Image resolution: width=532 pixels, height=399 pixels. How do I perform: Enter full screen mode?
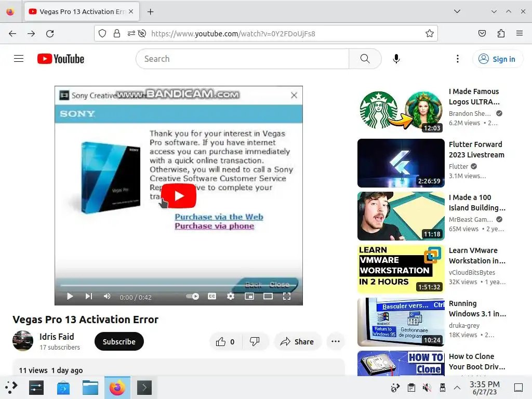[287, 296]
